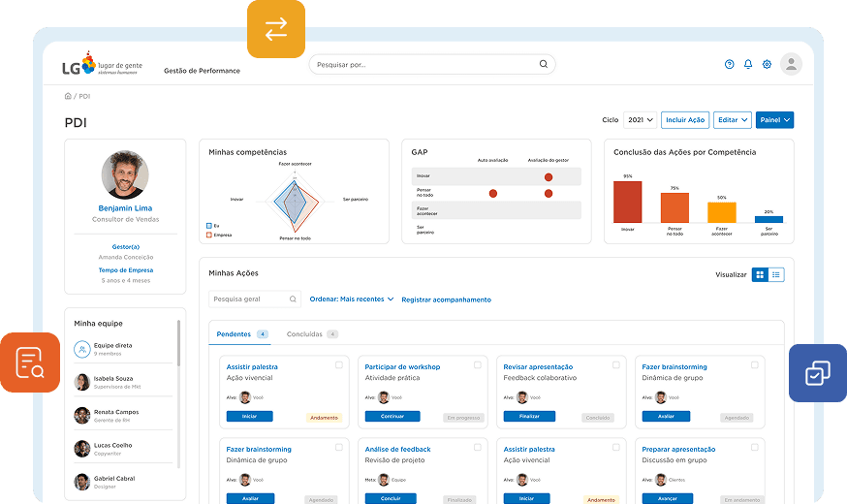
Task: Expand the Editar dropdown button
Action: point(732,120)
